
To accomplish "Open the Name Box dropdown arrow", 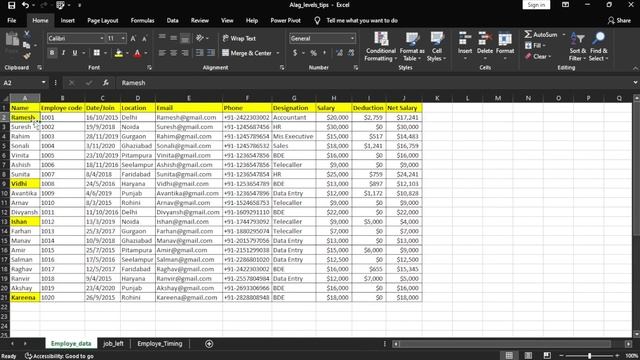I will click(43, 83).
